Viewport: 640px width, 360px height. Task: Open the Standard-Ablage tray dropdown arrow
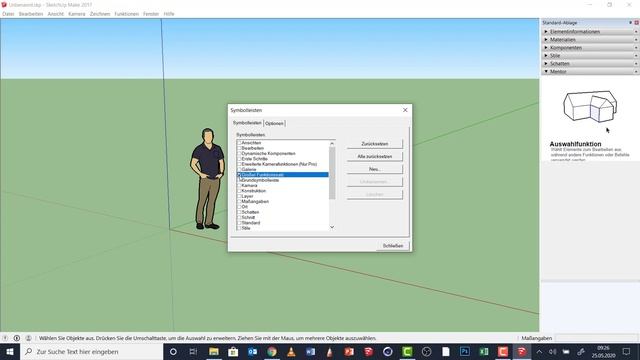631,23
